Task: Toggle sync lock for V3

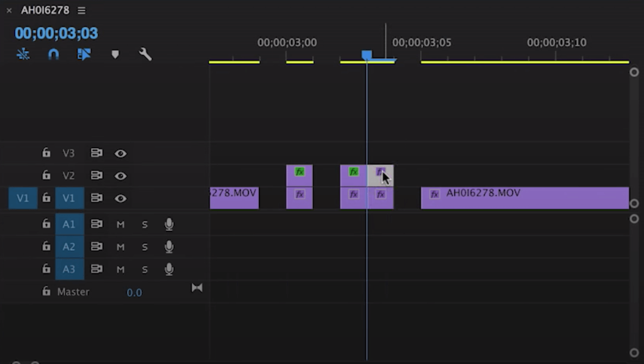Action: [96, 153]
